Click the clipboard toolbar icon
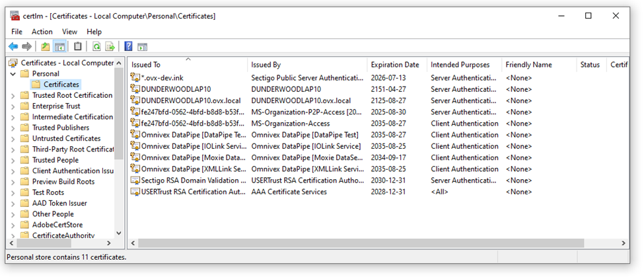The height and width of the screenshot is (277, 644). click(x=78, y=46)
